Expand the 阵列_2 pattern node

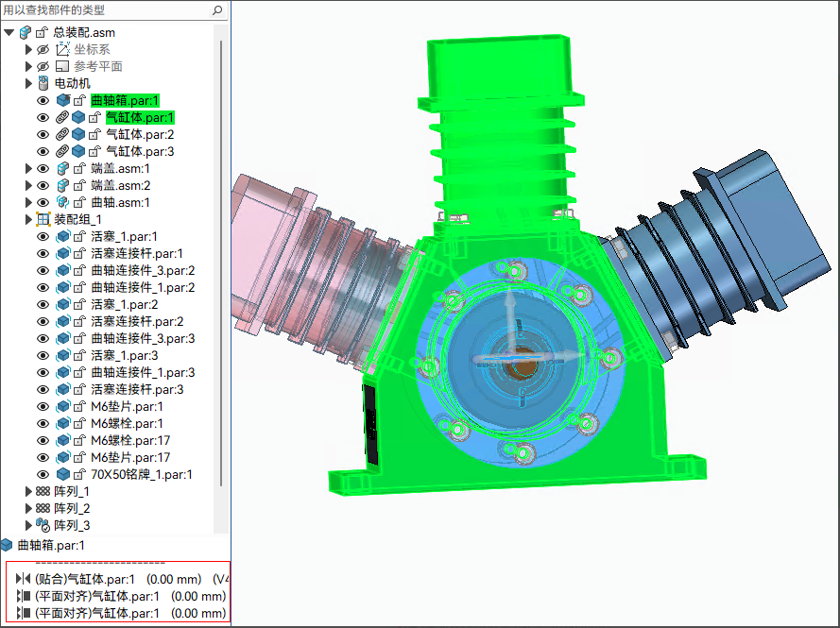coord(29,509)
